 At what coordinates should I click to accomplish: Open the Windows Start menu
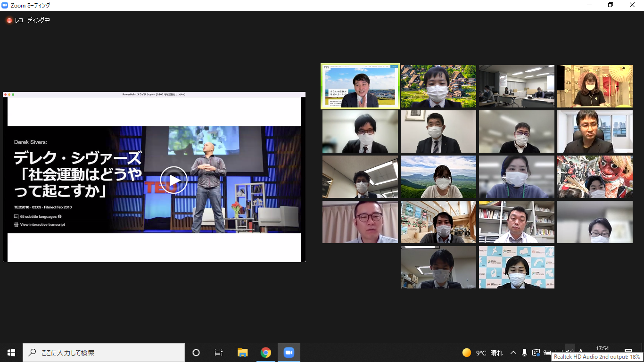tap(11, 353)
